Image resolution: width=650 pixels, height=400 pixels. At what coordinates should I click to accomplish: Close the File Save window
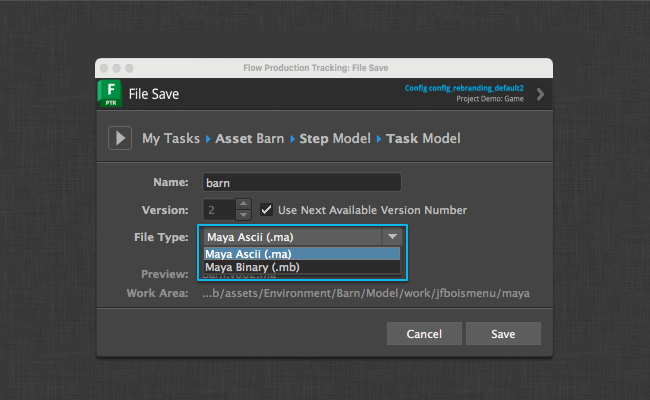(103, 67)
